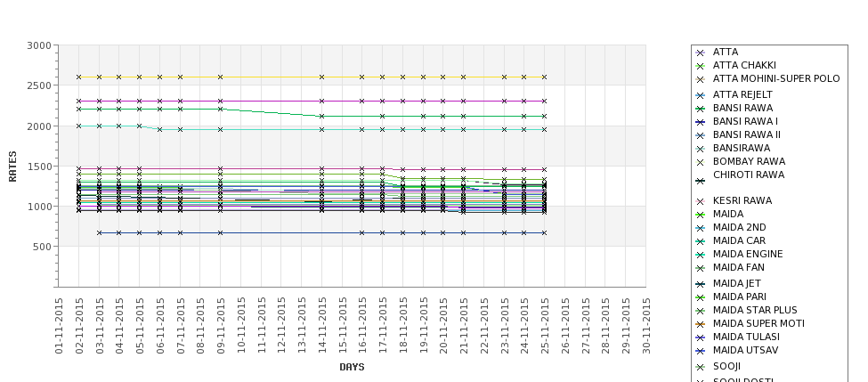Image resolution: width=868 pixels, height=382 pixels.
Task: Select ATTA REJELT legend label
Action: tap(742, 94)
